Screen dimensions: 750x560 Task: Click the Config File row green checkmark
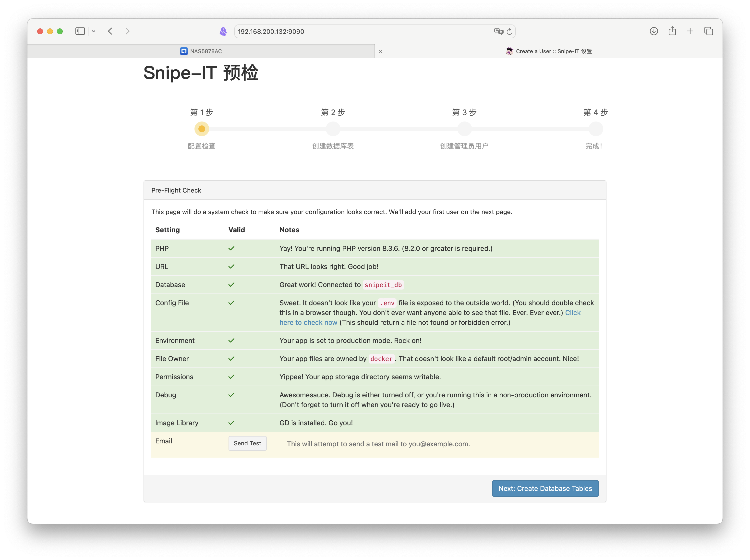[231, 303]
